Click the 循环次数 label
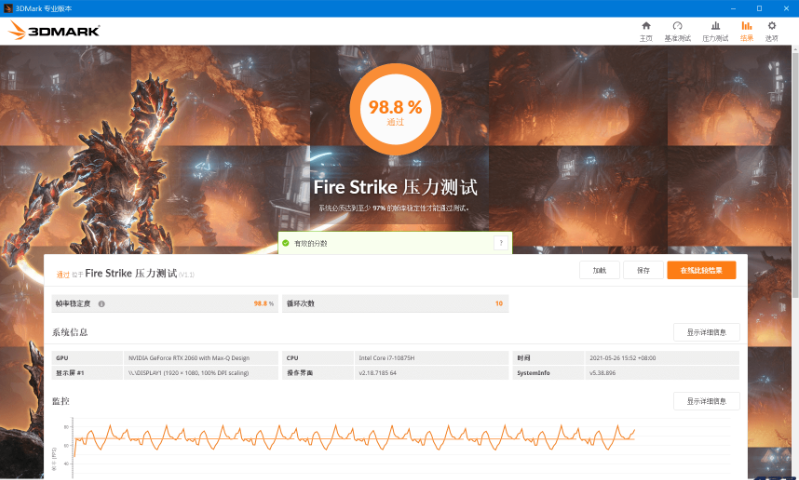Image resolution: width=799 pixels, height=480 pixels. pyautogui.click(x=300, y=304)
